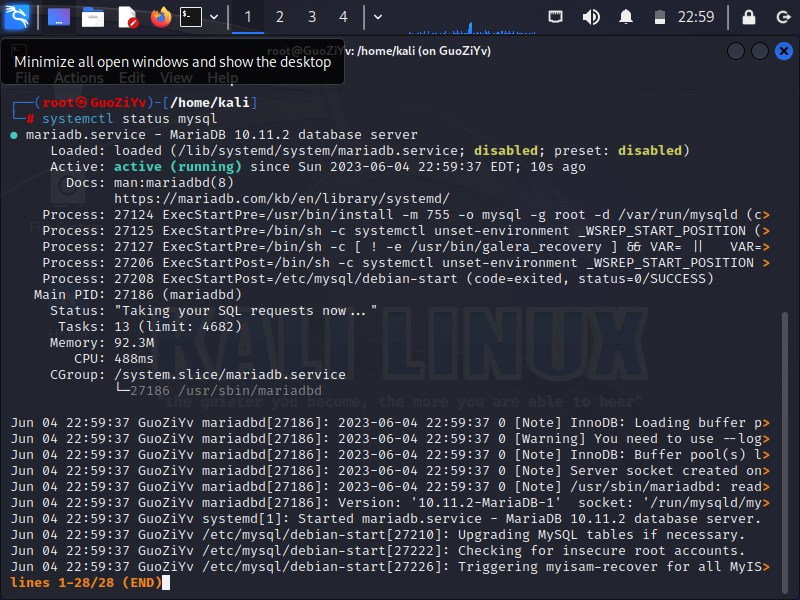Click the 'Upgrading MySQL tables' log line
800x600 pixels.
point(378,535)
